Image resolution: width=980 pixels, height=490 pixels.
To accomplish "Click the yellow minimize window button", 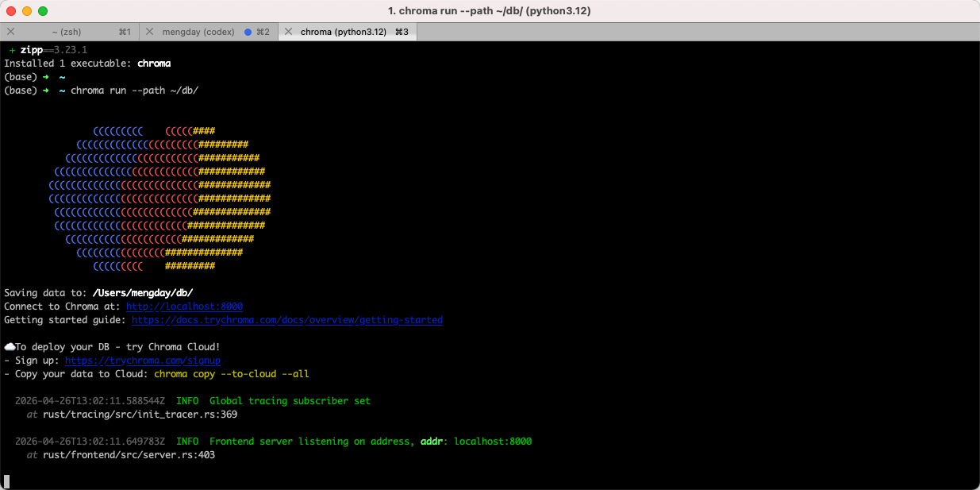I will tap(27, 11).
